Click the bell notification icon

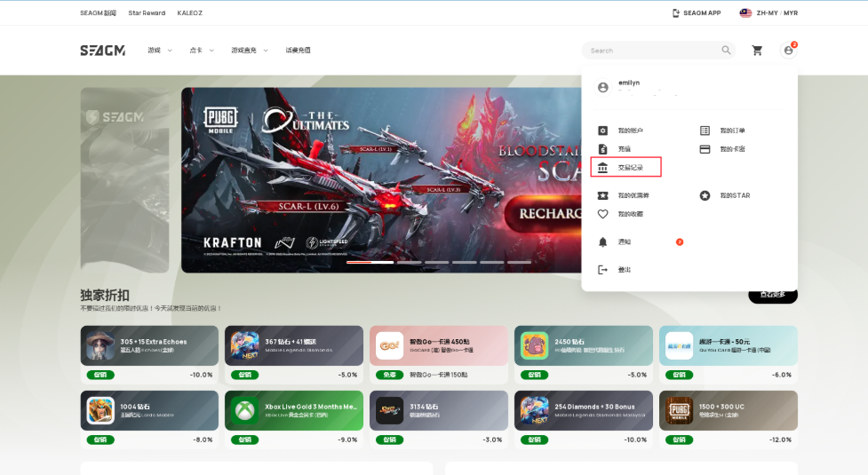603,241
